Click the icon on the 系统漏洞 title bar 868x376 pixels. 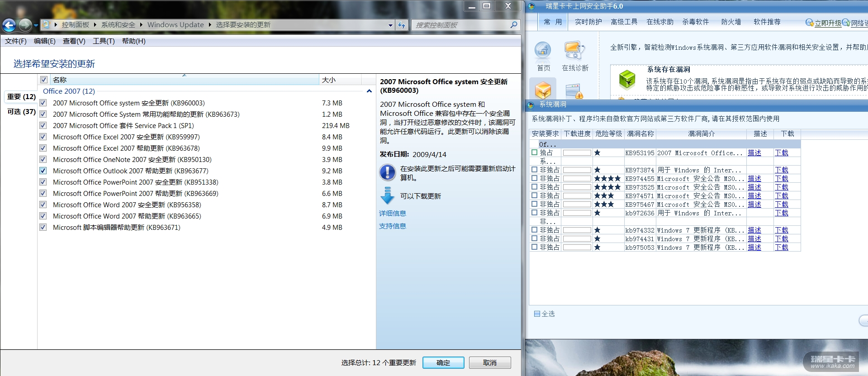point(531,105)
